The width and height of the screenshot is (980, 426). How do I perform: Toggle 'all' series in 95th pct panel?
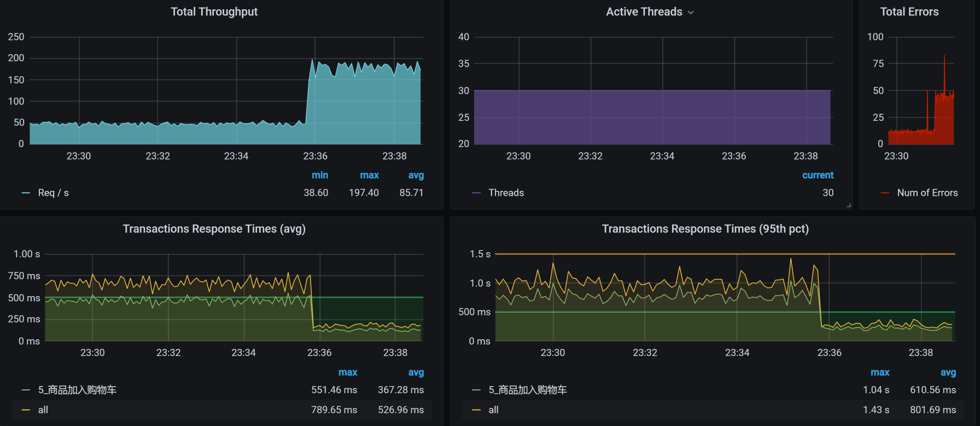click(493, 410)
